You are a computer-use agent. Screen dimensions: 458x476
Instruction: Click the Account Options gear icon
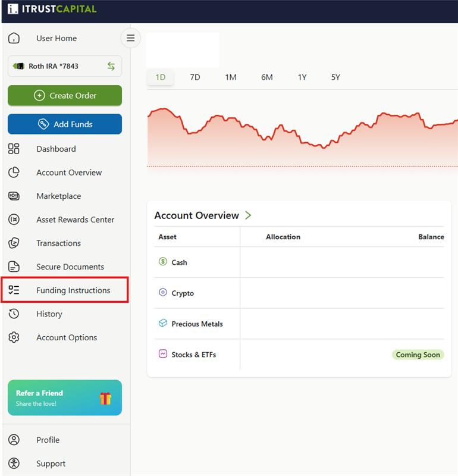pos(14,337)
